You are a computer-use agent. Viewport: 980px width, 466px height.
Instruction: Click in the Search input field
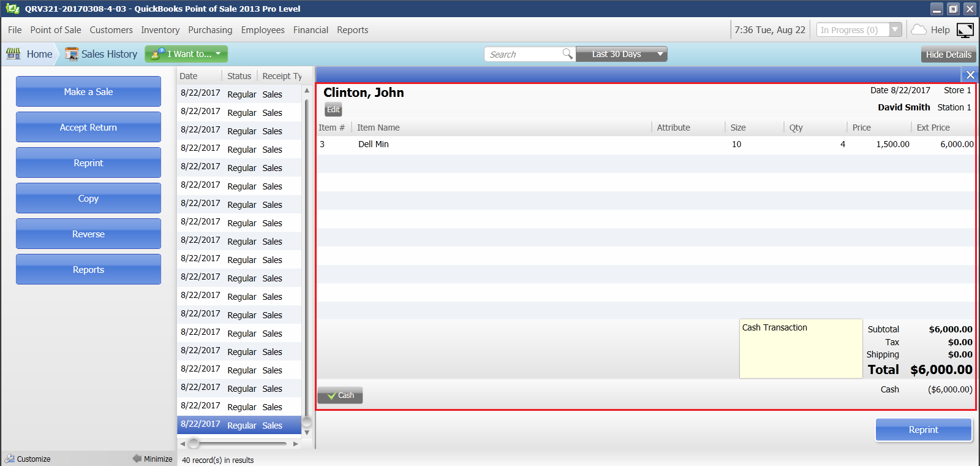click(x=524, y=54)
